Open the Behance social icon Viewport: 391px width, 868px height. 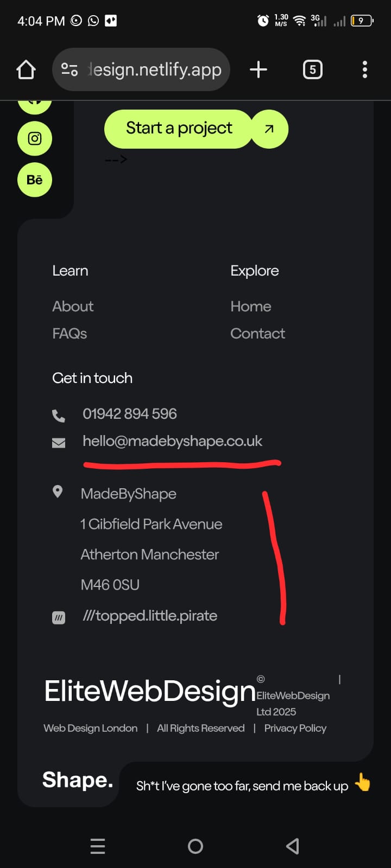35,180
